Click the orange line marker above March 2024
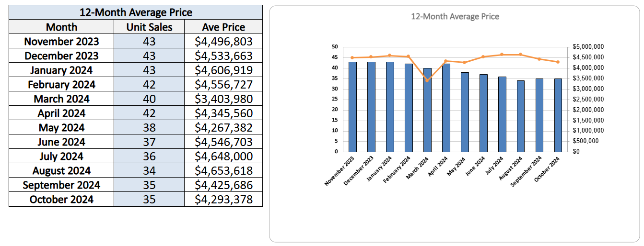The image size is (644, 246). coord(427,80)
